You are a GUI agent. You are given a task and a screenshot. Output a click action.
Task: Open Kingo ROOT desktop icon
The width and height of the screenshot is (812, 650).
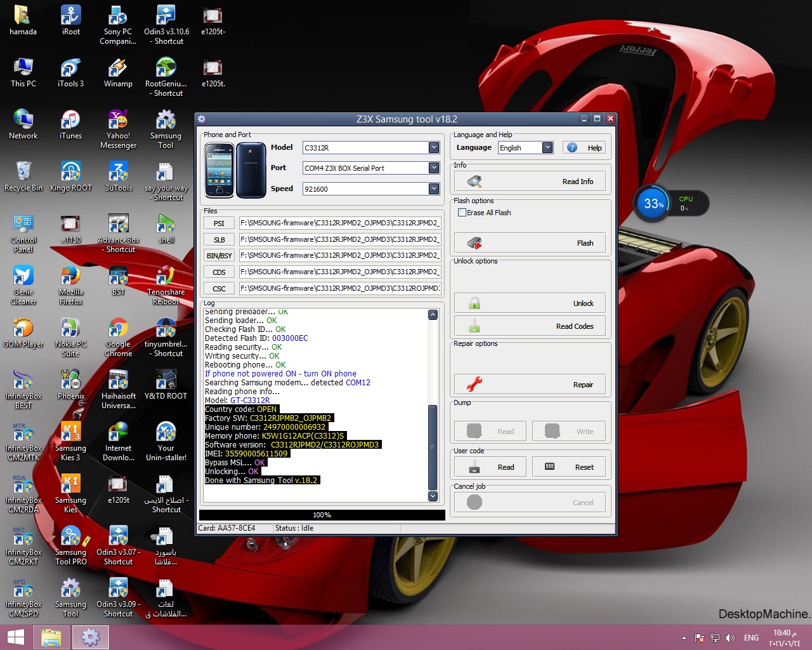pos(70,176)
